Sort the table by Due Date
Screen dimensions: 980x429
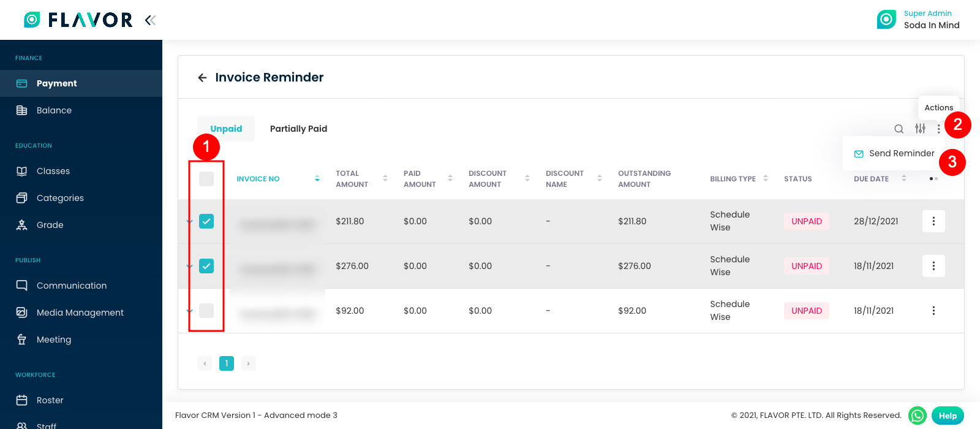click(904, 178)
